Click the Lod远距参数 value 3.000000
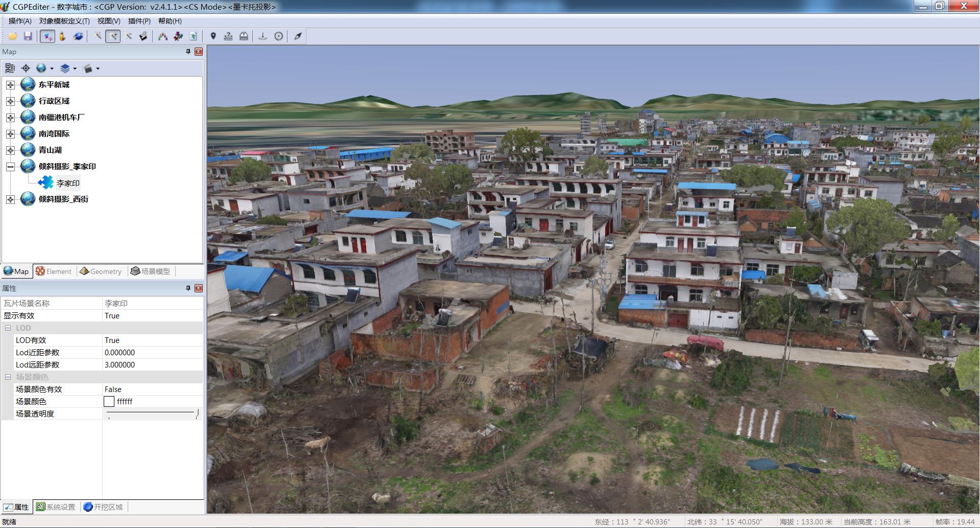980x528 pixels. [120, 365]
